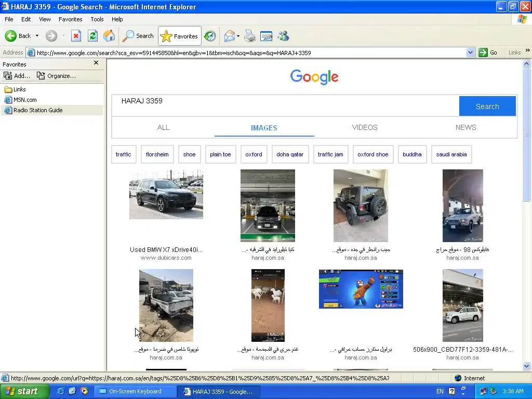
Task: Switch to the ALL results tab
Action: pyautogui.click(x=163, y=128)
